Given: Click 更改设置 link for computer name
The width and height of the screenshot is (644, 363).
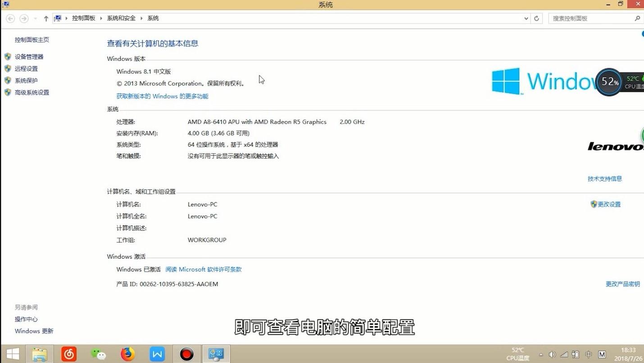Looking at the screenshot, I should coord(609,204).
